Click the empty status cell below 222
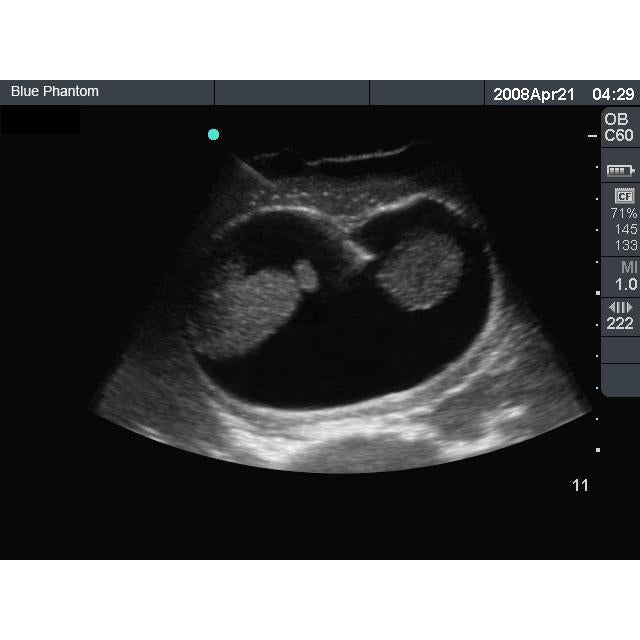Viewport: 640px width, 640px height. (x=620, y=350)
